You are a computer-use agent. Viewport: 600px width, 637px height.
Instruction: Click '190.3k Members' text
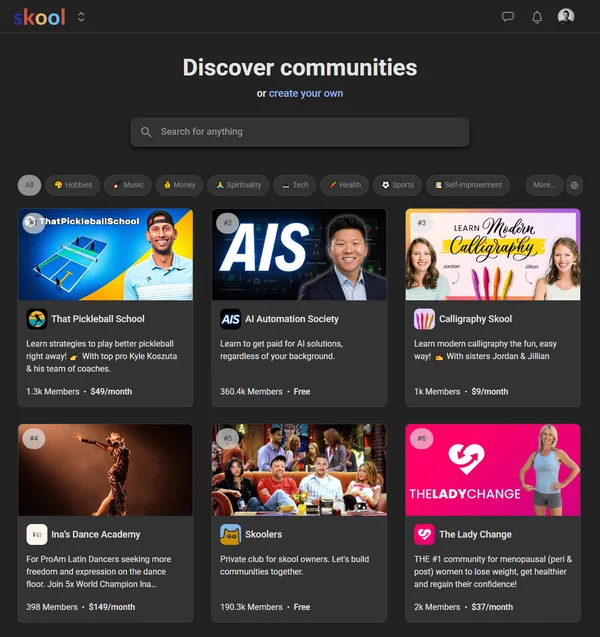point(251,607)
